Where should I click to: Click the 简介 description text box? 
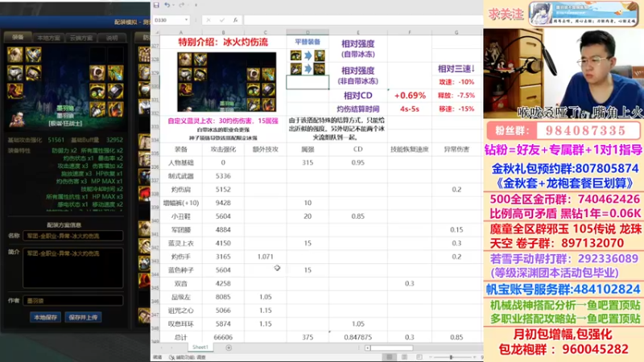click(73, 268)
